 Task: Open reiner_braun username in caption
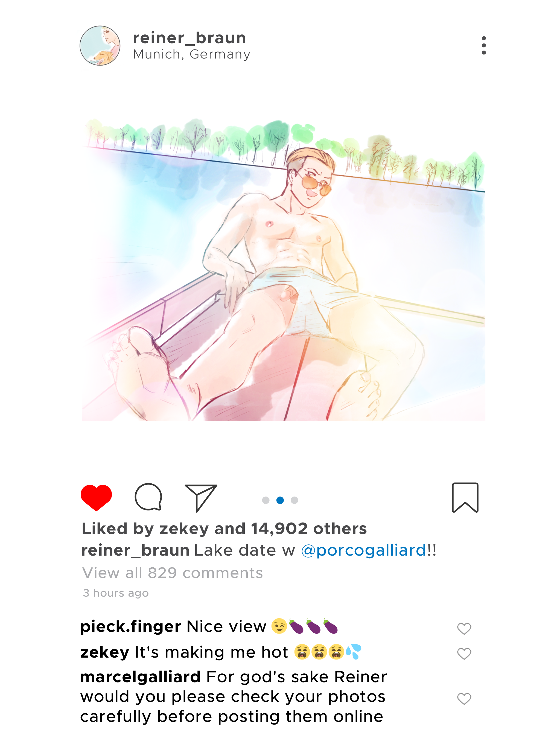135,550
